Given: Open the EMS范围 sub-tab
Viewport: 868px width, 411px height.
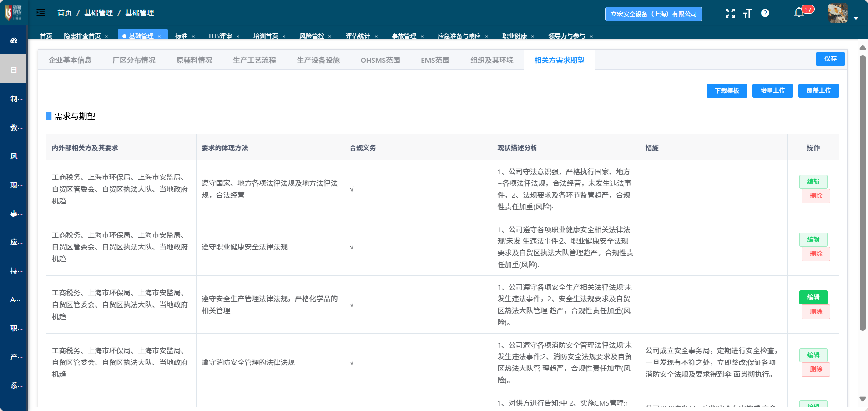Looking at the screenshot, I should [435, 60].
